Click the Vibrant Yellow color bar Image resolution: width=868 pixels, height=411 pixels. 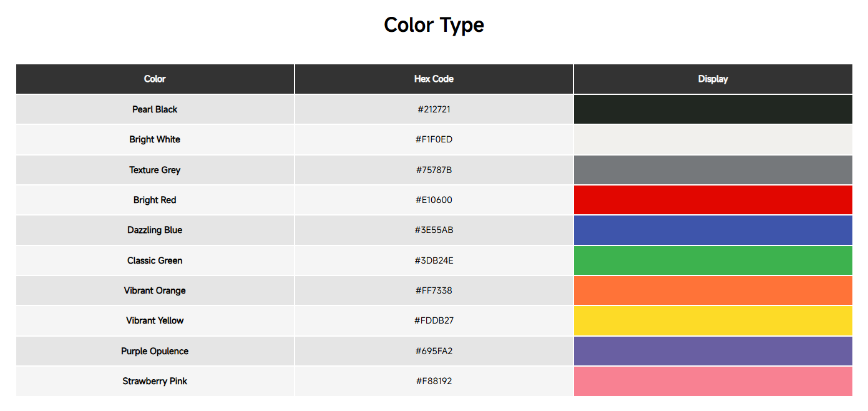point(713,320)
